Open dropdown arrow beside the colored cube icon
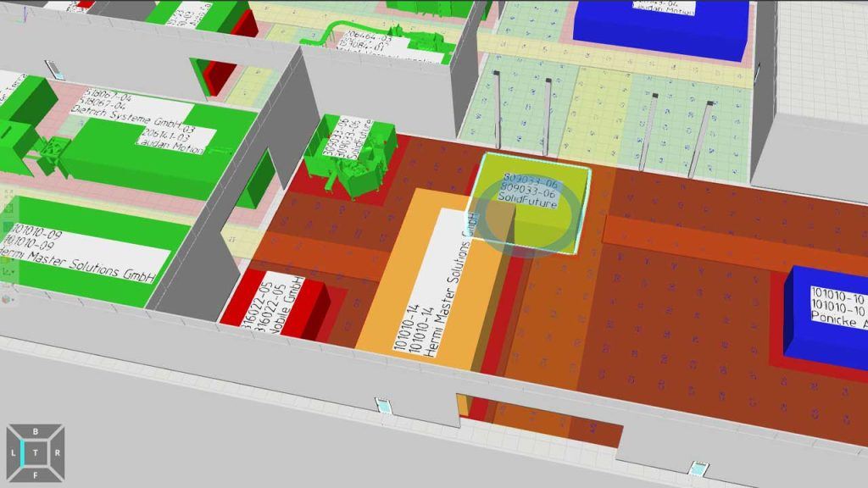868x488 pixels. 14,298
